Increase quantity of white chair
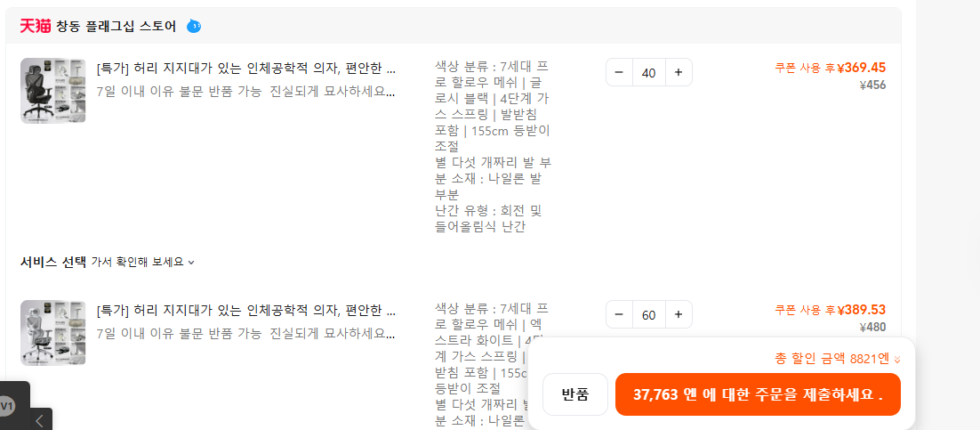This screenshot has width=980, height=430. 679,314
